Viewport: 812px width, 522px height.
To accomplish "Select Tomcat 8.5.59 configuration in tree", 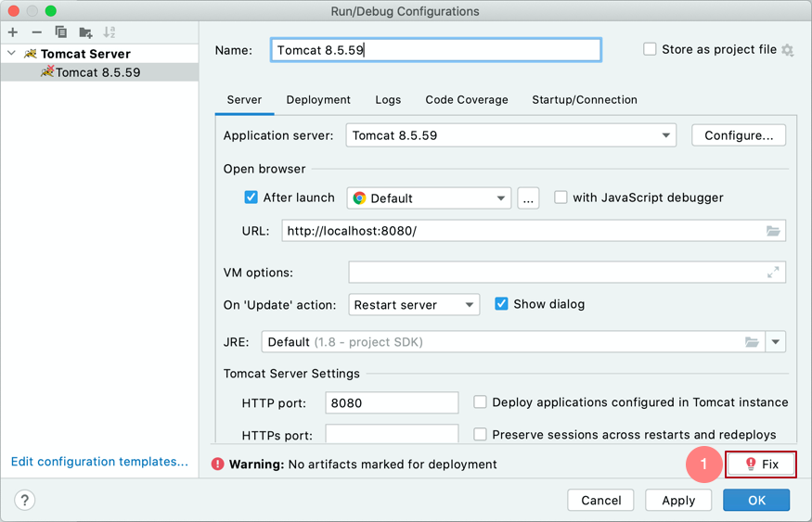I will pyautogui.click(x=99, y=72).
